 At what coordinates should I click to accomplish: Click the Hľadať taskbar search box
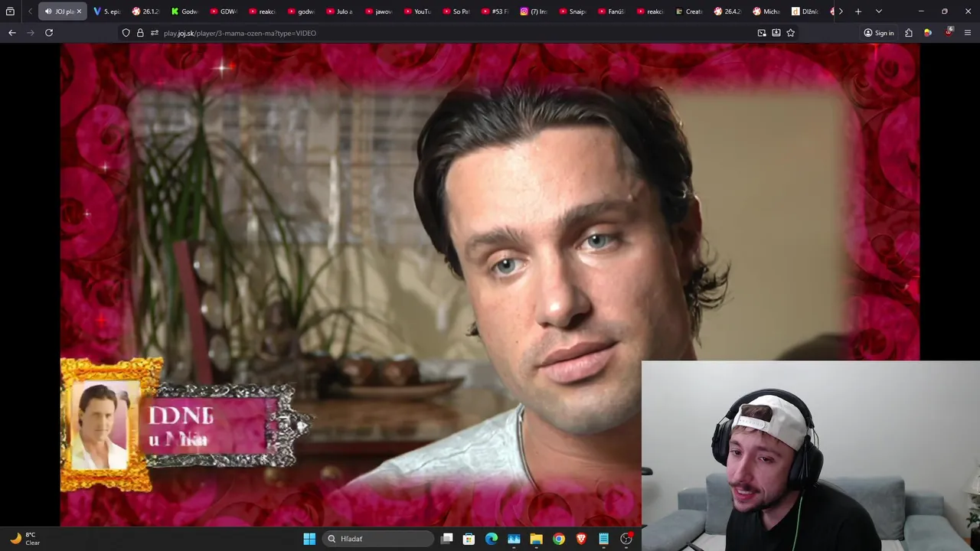pos(379,539)
